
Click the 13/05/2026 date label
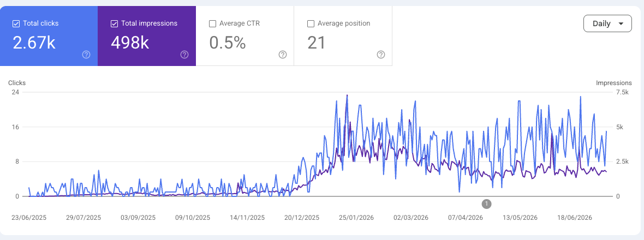[x=520, y=218]
